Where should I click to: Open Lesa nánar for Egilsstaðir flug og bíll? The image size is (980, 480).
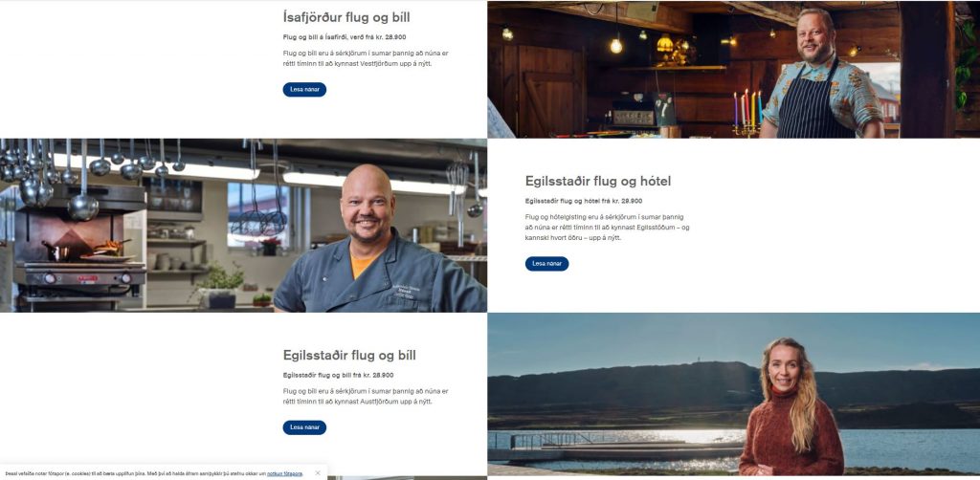304,427
